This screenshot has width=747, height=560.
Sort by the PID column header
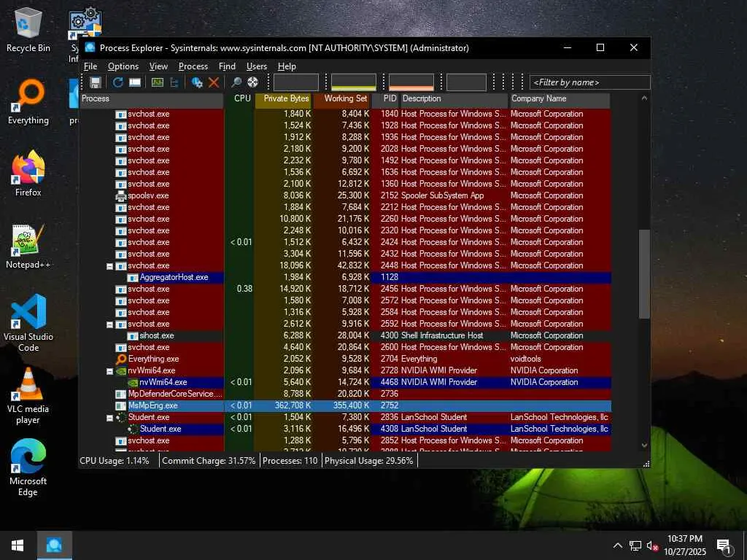point(385,99)
